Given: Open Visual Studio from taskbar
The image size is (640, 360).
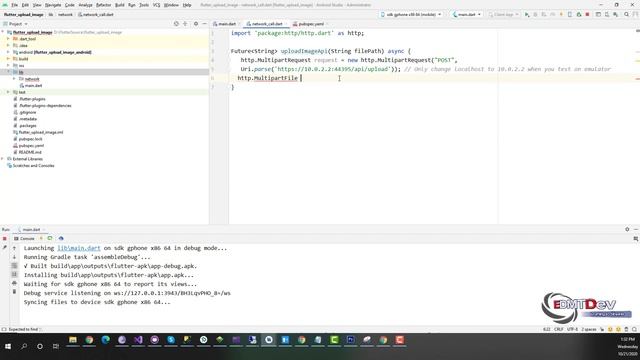Looking at the screenshot, I should 138,340.
